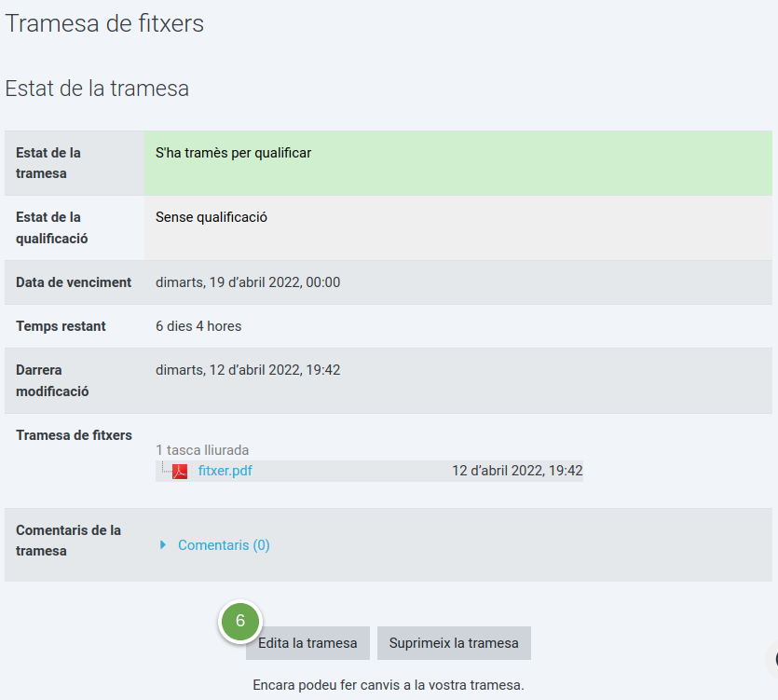Click the Suprimeix la tramesa button
This screenshot has height=700, width=778.
pos(454,643)
